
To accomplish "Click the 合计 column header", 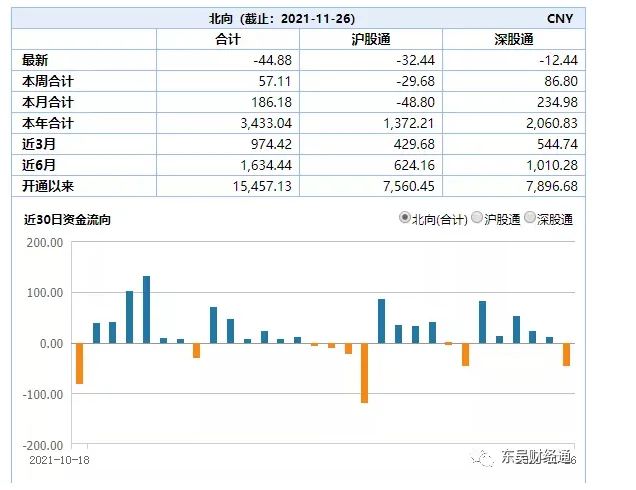I will pos(227,38).
